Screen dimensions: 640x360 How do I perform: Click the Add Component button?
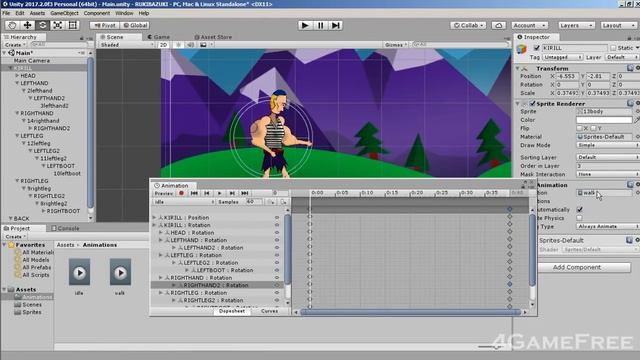coord(577,267)
